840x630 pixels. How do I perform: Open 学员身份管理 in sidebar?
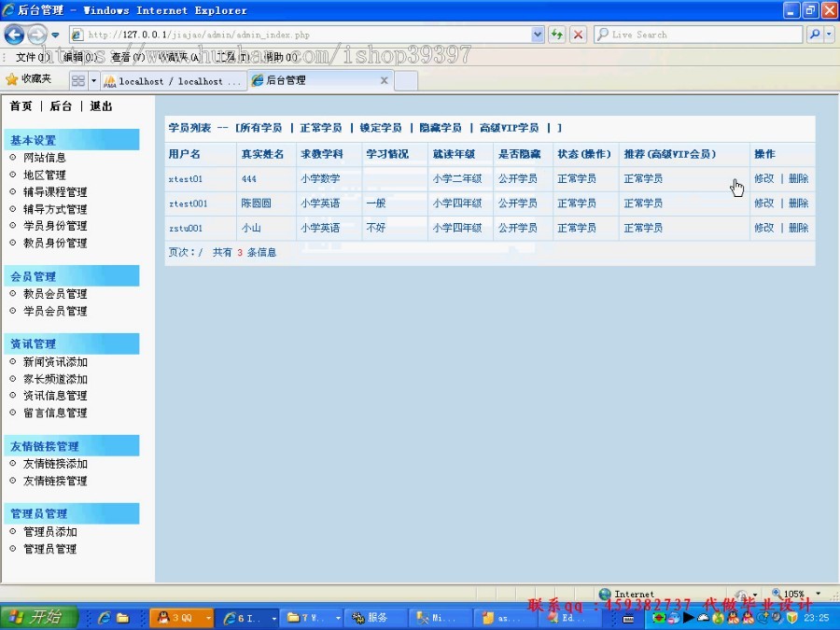(x=55, y=226)
